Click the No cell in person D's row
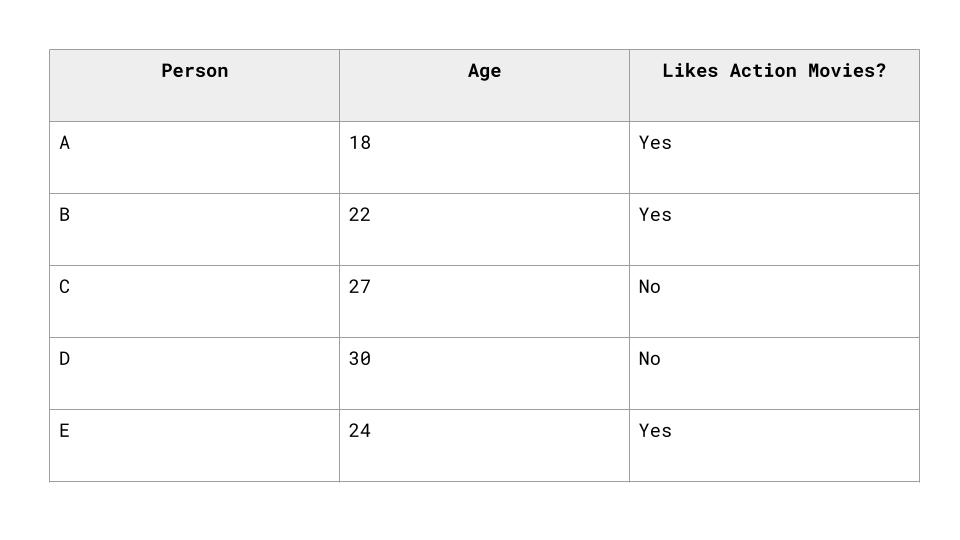 coord(774,373)
